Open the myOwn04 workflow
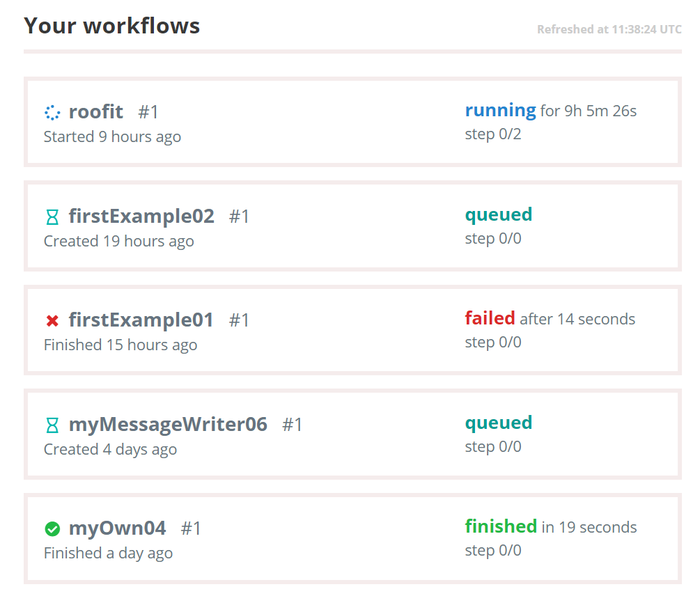The height and width of the screenshot is (596, 700). point(118,528)
